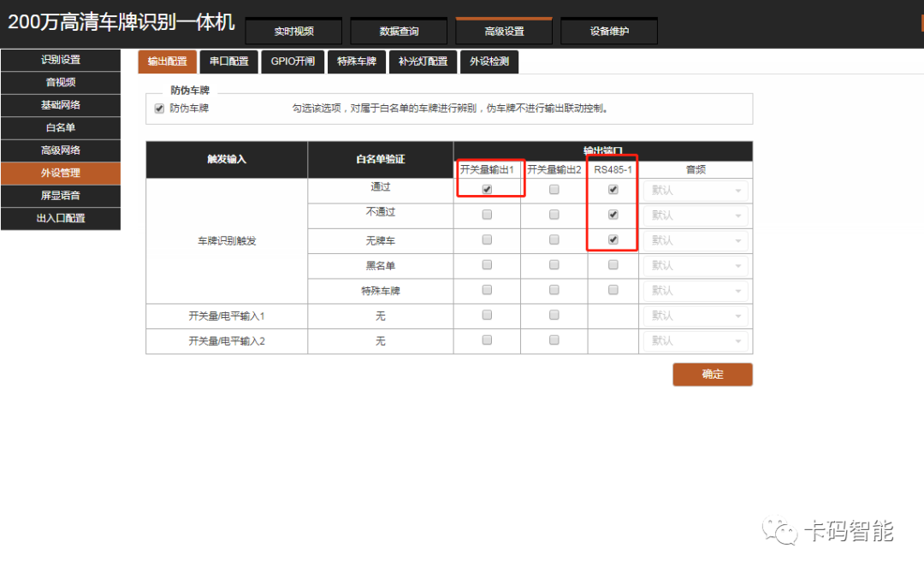The height and width of the screenshot is (572, 924).
Task: Uncheck RS485-1 for 通过 row
Action: point(613,190)
